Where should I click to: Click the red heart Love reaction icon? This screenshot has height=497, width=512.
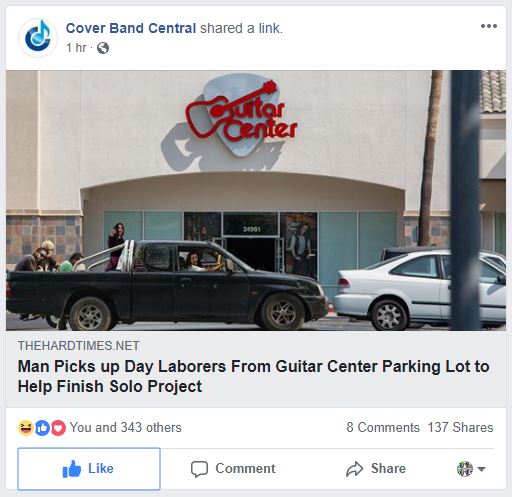click(x=58, y=428)
